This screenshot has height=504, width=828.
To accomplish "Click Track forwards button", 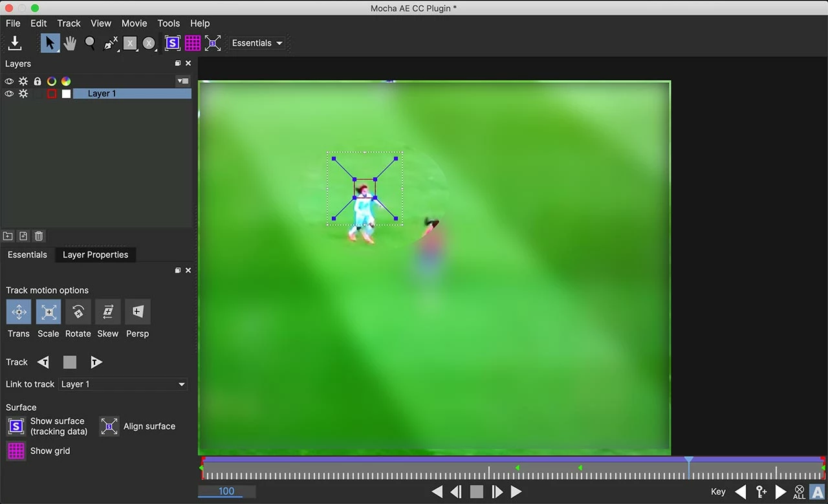I will tap(96, 362).
